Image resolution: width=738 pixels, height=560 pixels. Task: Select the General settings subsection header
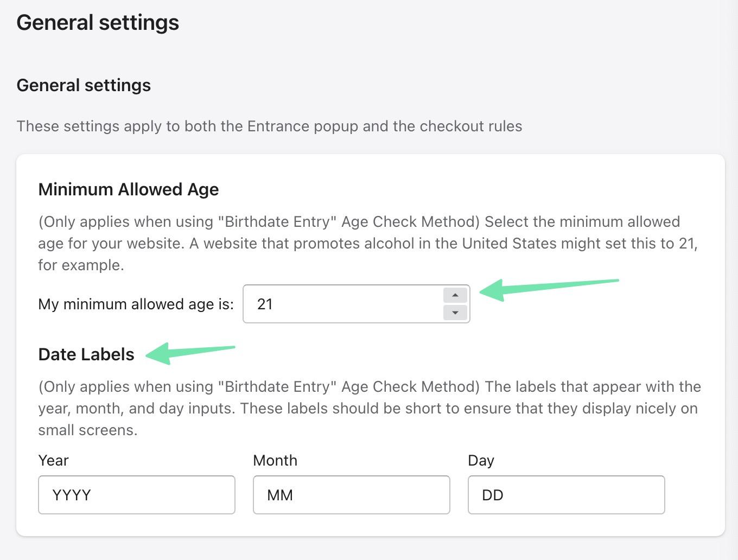coord(84,85)
